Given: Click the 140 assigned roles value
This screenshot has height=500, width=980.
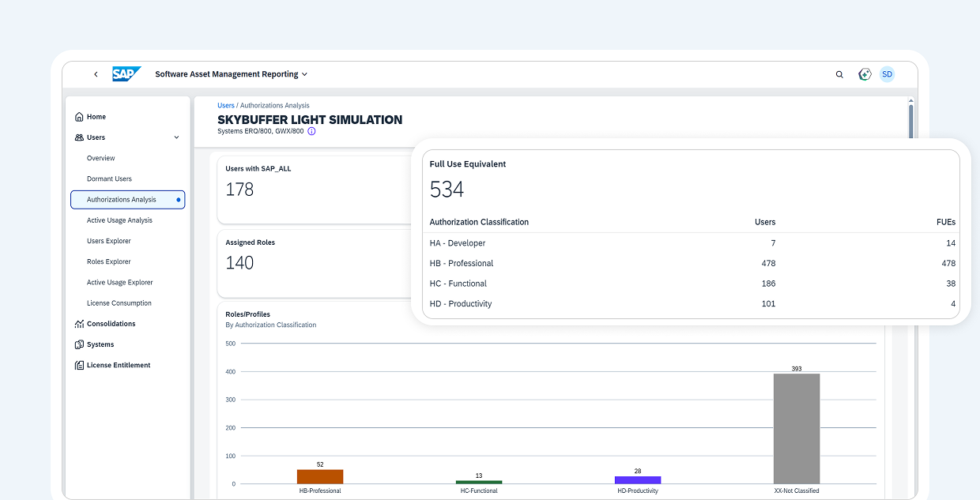Looking at the screenshot, I should (239, 263).
